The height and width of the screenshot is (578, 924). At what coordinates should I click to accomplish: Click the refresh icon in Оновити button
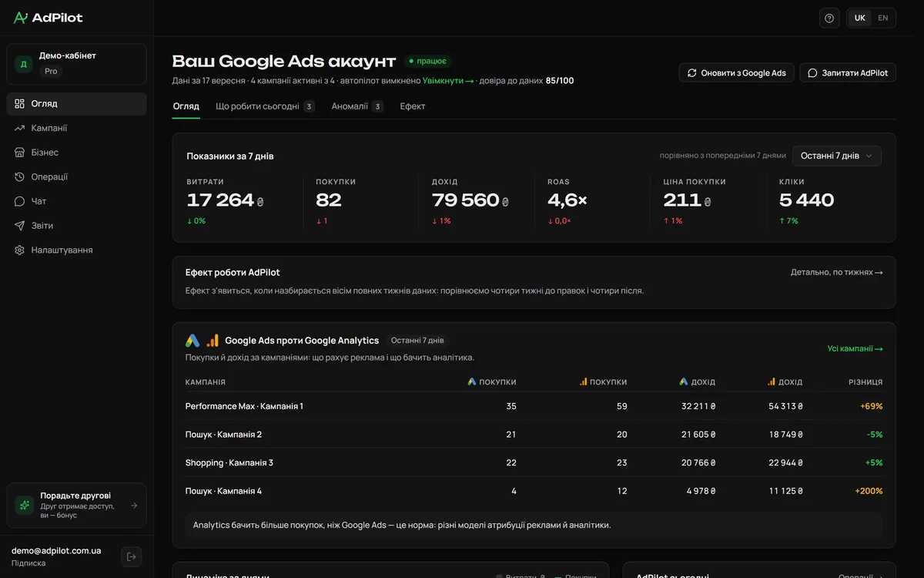(x=691, y=72)
